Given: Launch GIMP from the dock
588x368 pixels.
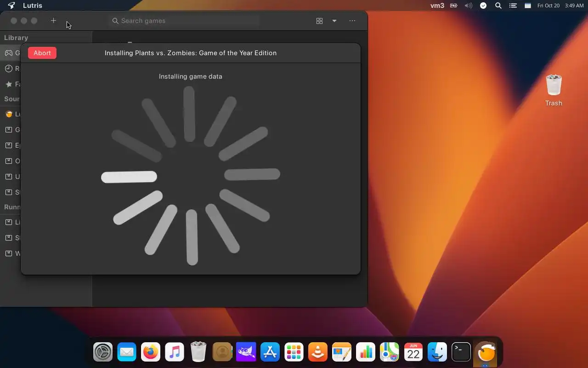Looking at the screenshot, I should click(x=246, y=353).
